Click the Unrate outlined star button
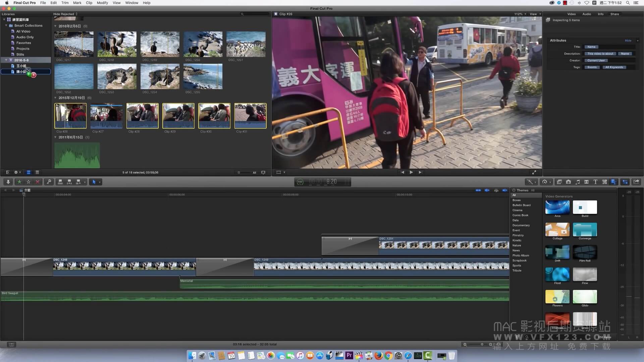The height and width of the screenshot is (362, 644). 29,182
